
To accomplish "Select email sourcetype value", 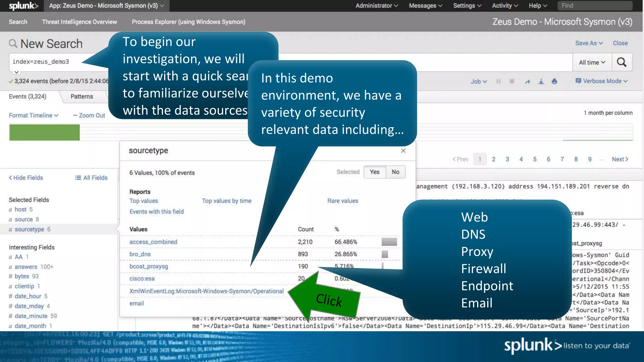I will click(x=136, y=304).
